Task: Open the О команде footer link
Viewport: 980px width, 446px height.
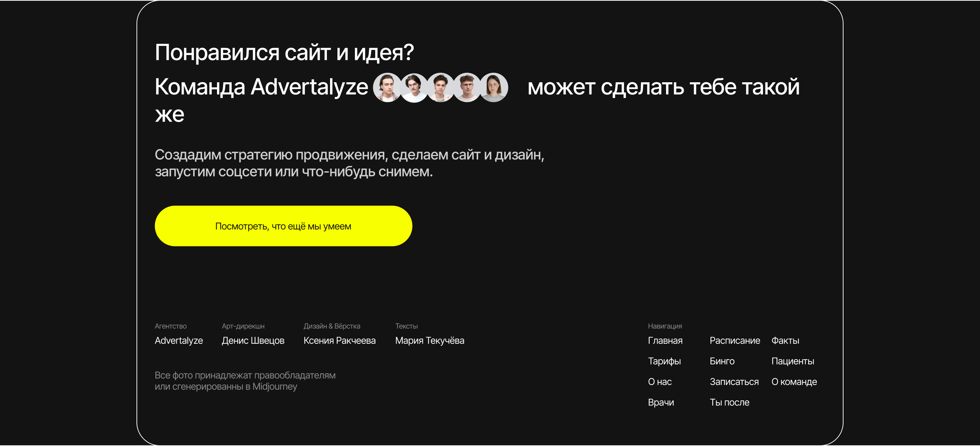Action: click(794, 382)
